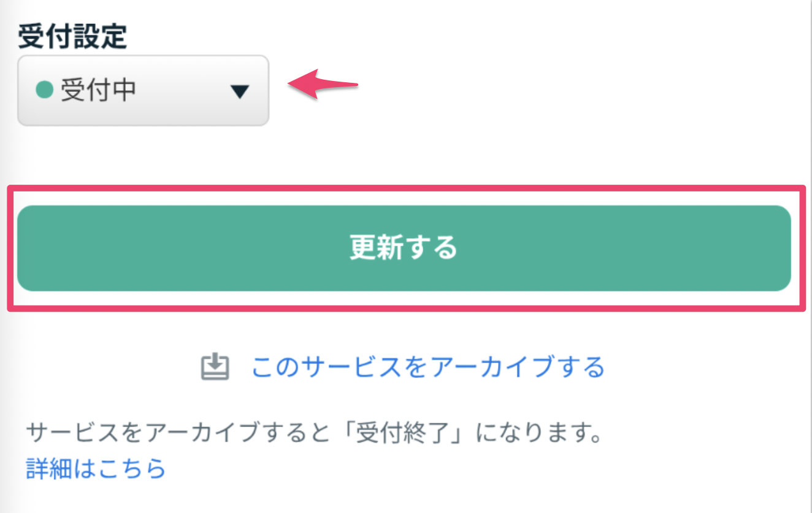This screenshot has width=812, height=513.
Task: Click the download-style icon beside the archive link
Action: (x=214, y=366)
